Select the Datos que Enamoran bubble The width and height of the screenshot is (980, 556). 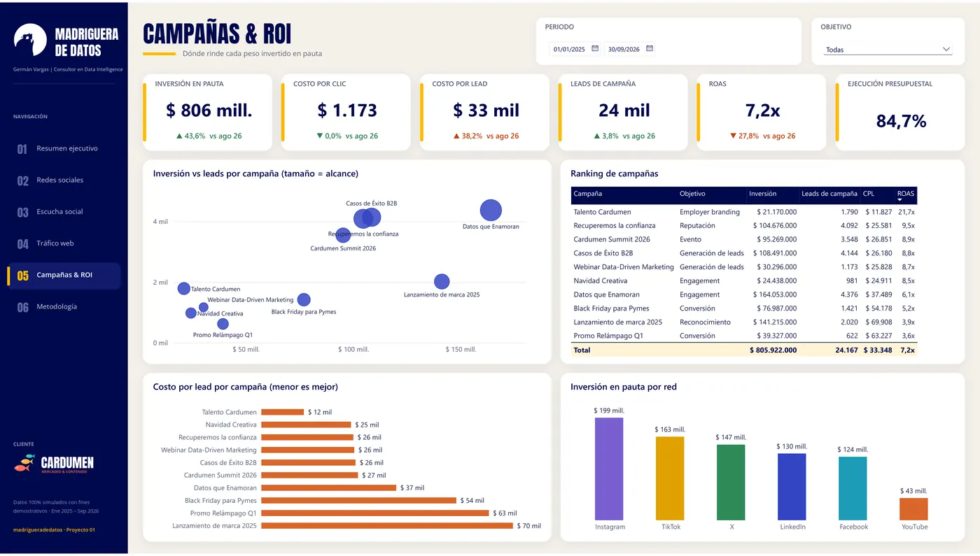coord(491,210)
